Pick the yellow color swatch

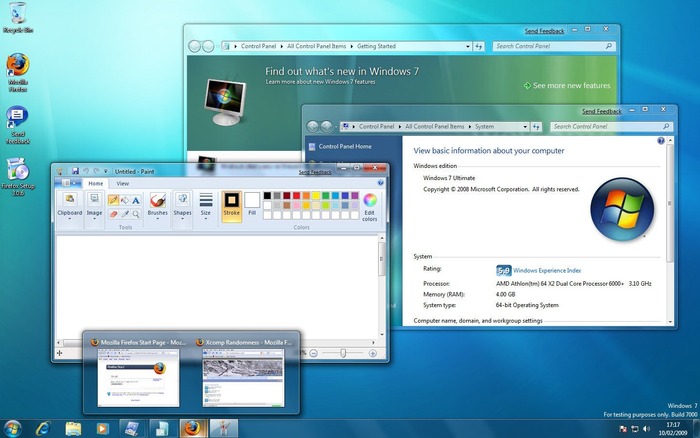316,196
